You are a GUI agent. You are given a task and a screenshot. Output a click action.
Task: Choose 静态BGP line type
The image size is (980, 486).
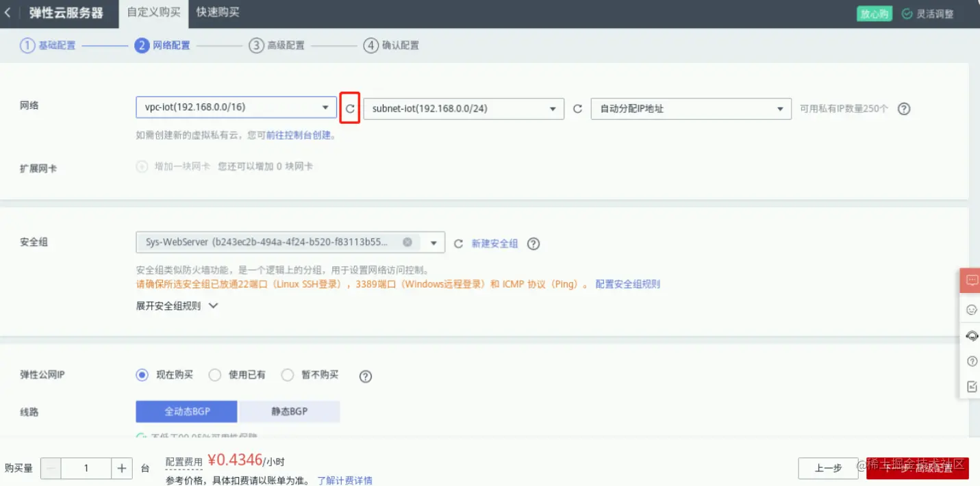pos(289,411)
